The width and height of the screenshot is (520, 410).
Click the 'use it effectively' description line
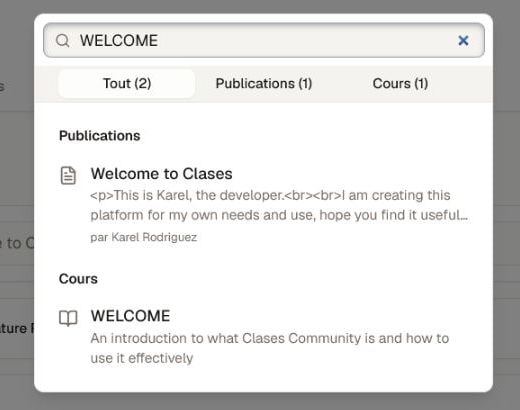tap(142, 358)
